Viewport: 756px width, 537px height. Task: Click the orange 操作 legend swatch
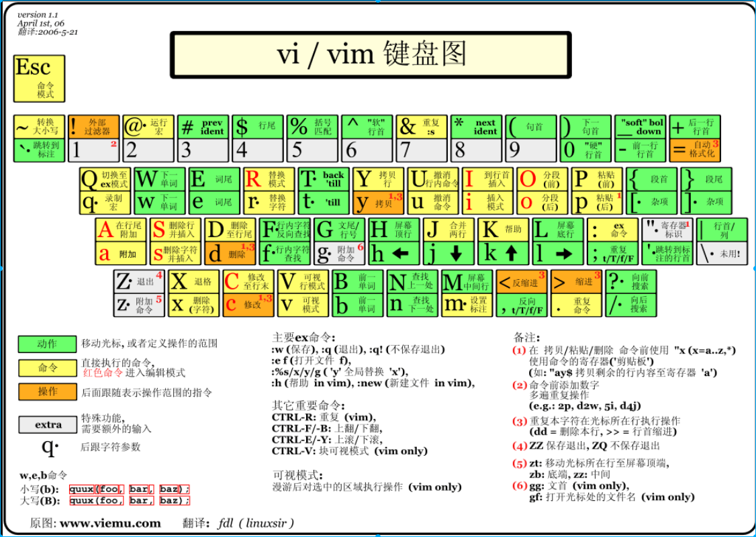coord(47,391)
